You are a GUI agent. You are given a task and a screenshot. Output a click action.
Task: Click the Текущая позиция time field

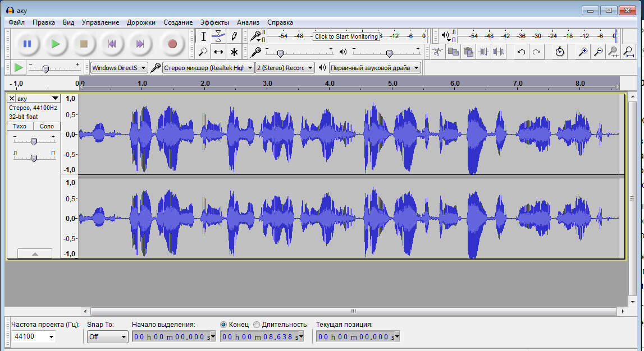click(x=358, y=336)
